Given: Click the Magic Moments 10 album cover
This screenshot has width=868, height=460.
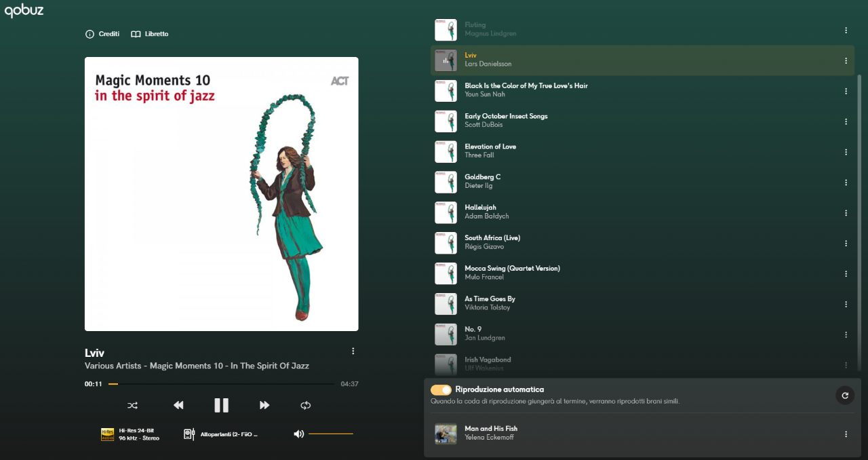Looking at the screenshot, I should 222,194.
